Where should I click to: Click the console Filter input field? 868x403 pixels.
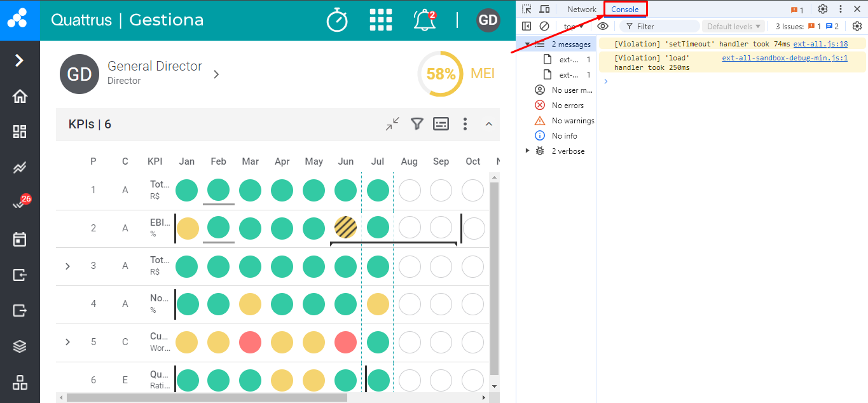click(x=659, y=27)
